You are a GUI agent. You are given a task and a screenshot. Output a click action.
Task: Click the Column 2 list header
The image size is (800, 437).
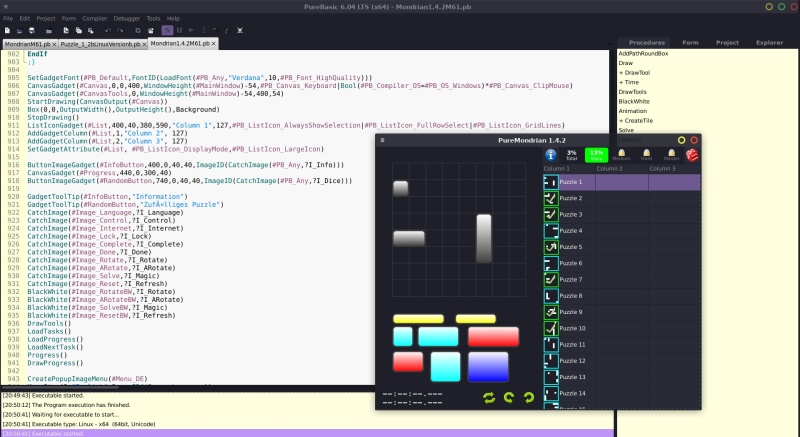(621, 169)
